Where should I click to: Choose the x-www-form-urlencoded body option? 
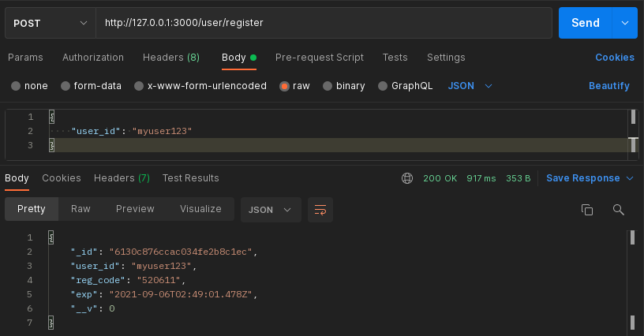[139, 86]
